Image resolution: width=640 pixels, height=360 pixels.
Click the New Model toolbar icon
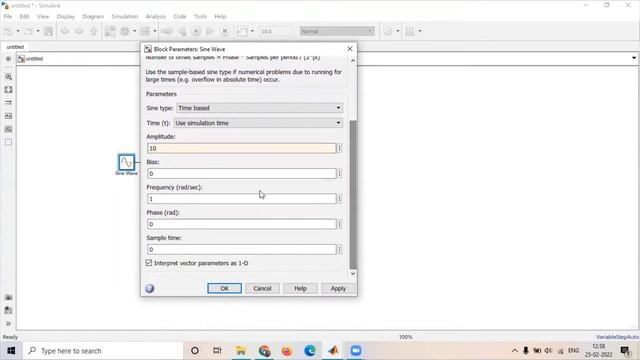point(8,31)
